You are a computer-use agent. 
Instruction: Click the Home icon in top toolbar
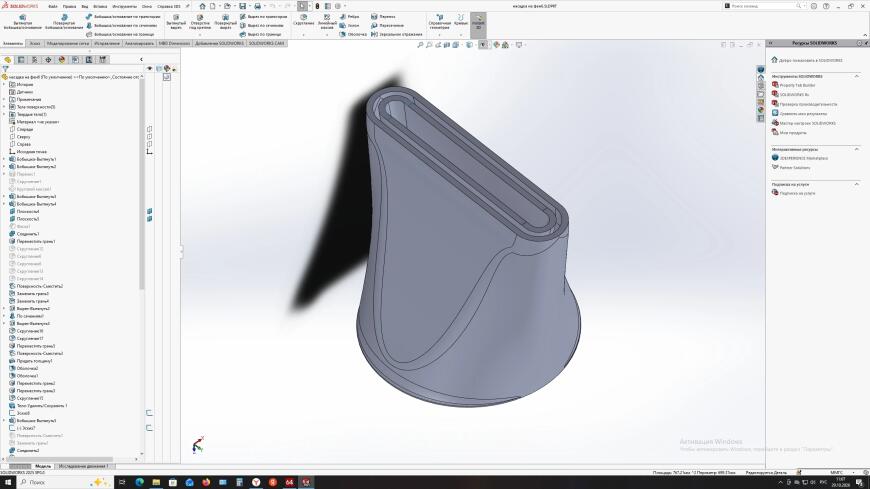tap(203, 6)
